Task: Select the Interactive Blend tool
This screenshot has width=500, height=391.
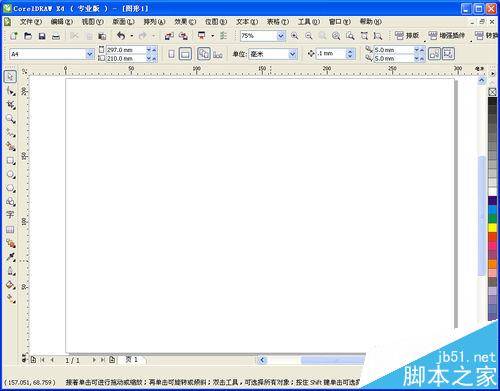Action: 10,243
